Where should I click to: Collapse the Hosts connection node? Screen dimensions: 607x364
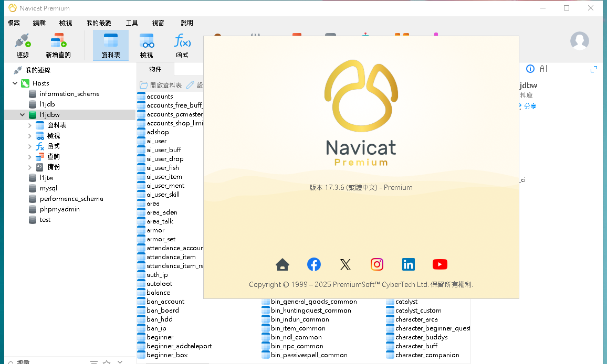(x=15, y=83)
